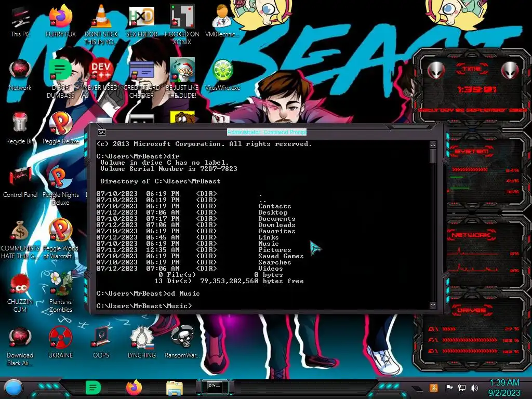Open the HxD SEX EDITOR shortcut
Screen dimensions: 532x399
tap(141, 21)
